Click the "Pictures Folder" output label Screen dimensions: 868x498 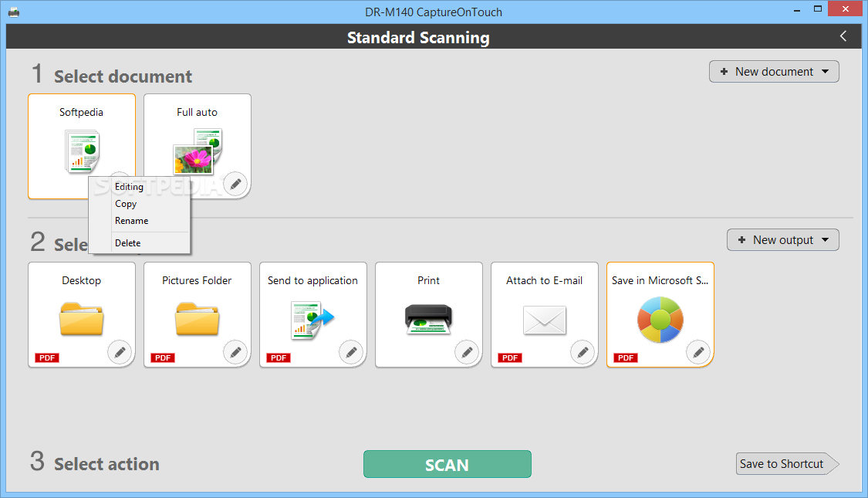pos(197,280)
